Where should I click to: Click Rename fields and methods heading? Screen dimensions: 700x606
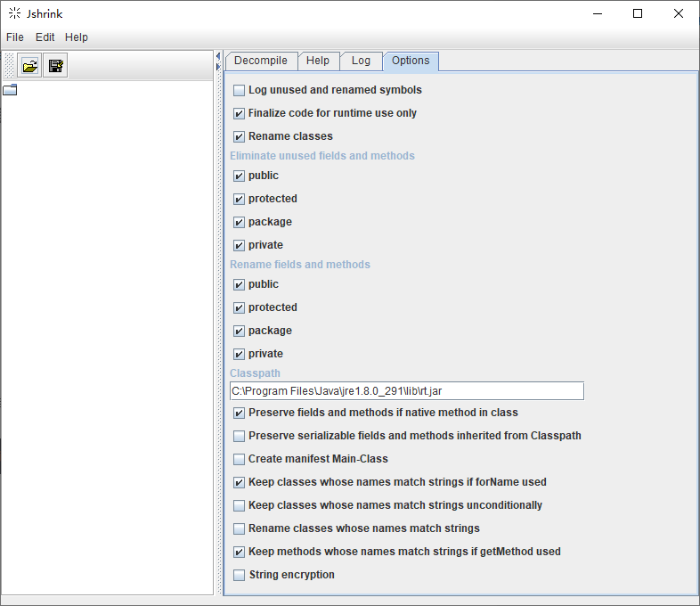[300, 265]
